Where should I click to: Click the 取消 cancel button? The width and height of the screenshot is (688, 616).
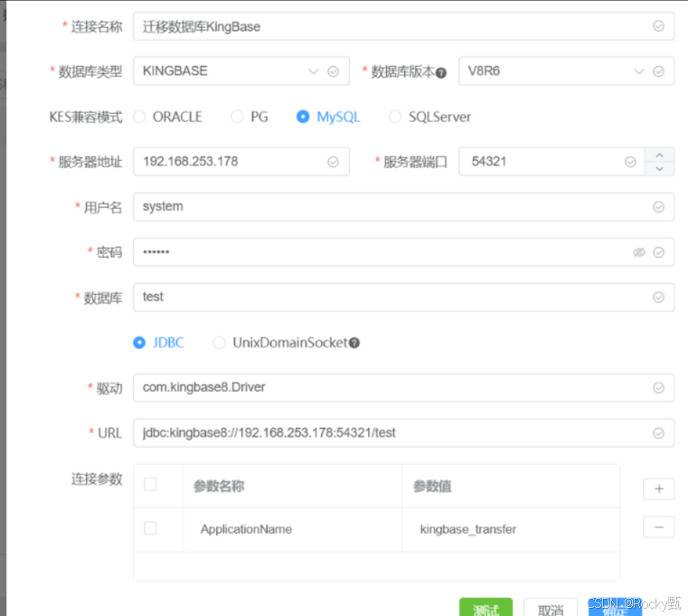pos(551,608)
